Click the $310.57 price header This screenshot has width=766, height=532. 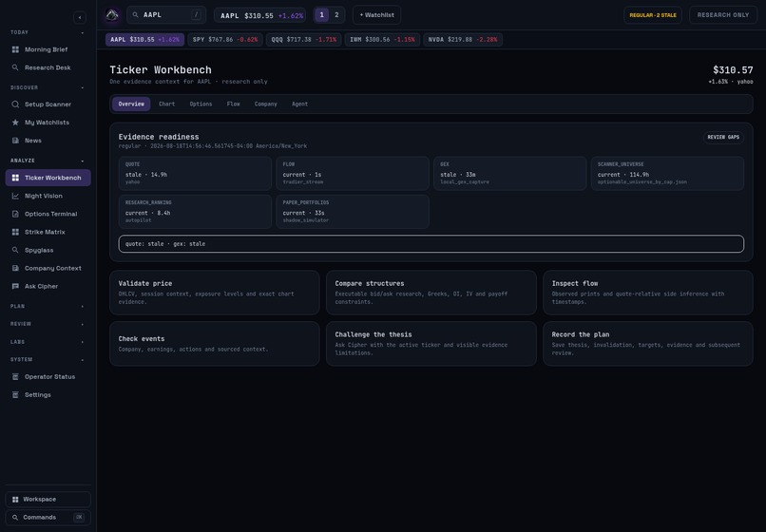coord(733,70)
